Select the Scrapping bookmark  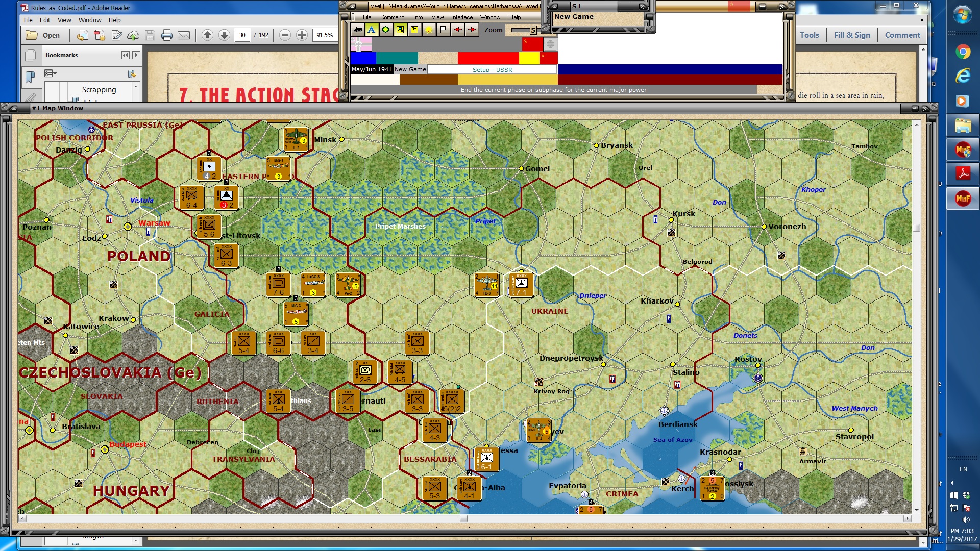[99, 90]
